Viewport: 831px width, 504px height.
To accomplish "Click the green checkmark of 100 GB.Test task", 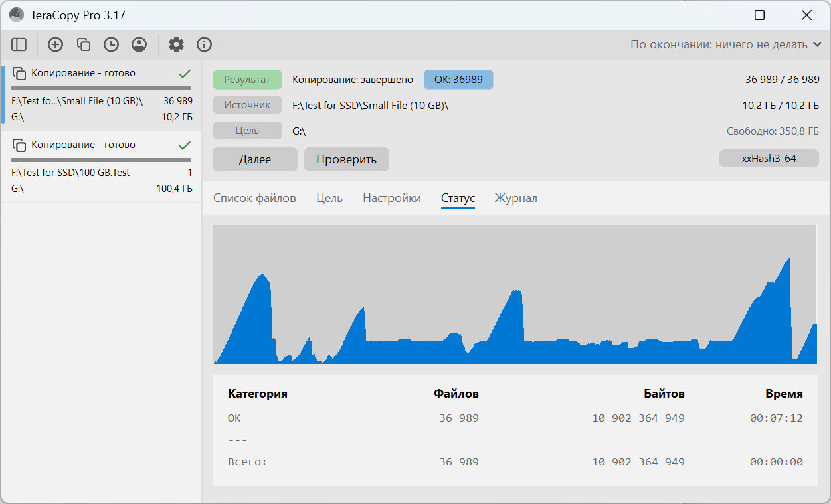I will coord(185,145).
